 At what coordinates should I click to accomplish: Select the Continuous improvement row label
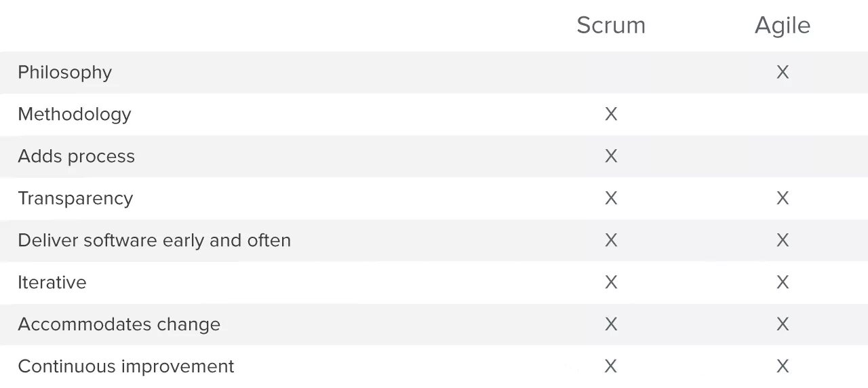point(125,366)
